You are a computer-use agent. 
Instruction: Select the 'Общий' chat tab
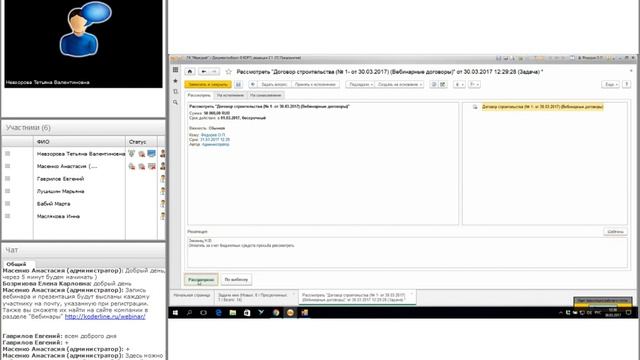tap(16, 264)
